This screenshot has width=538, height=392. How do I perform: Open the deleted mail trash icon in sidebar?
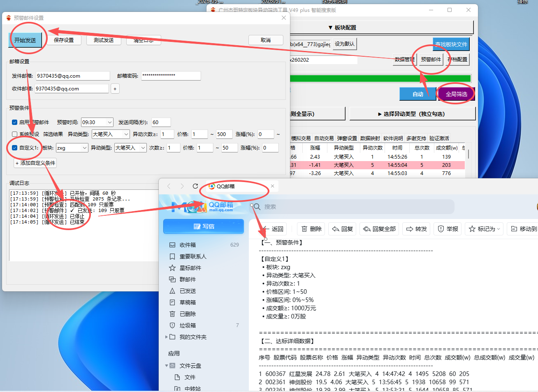pyautogui.click(x=172, y=314)
